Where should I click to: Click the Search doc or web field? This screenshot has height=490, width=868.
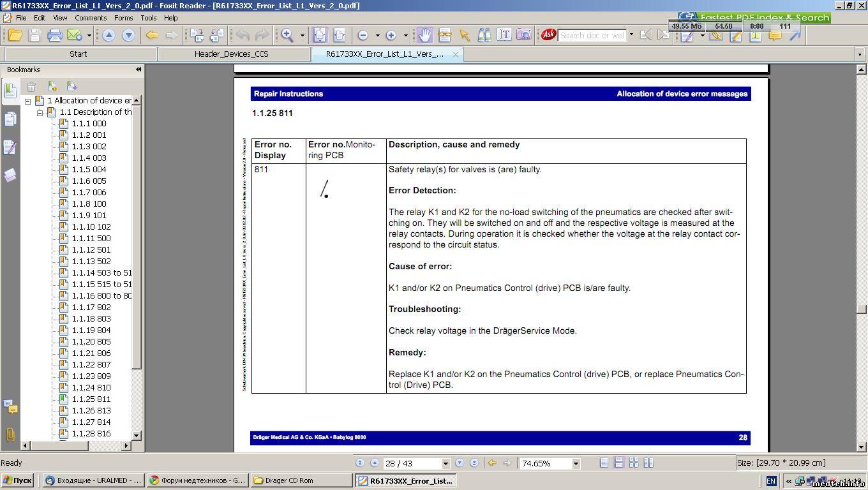coord(592,35)
